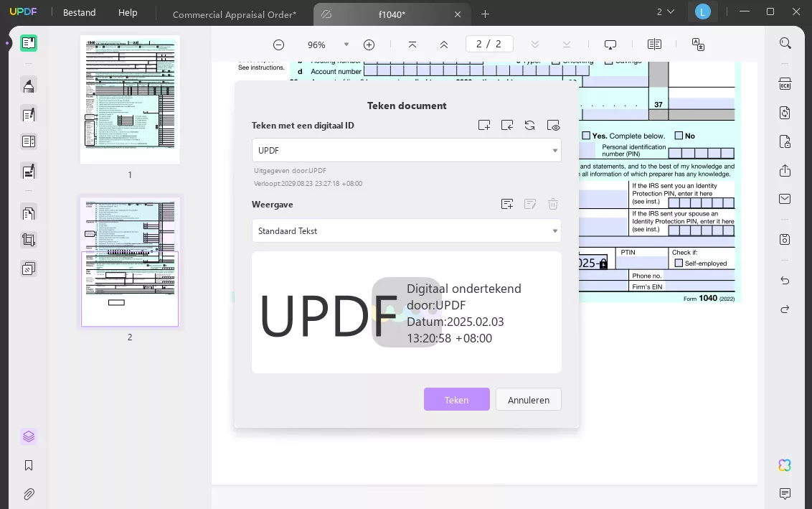Open the UPDF AI assistant
This screenshot has width=812, height=509.
pos(785,465)
